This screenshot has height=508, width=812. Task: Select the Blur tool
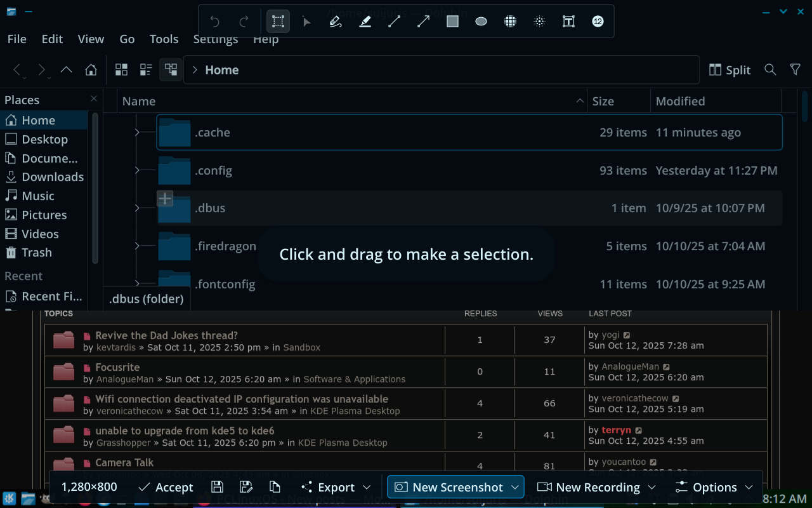[539, 22]
